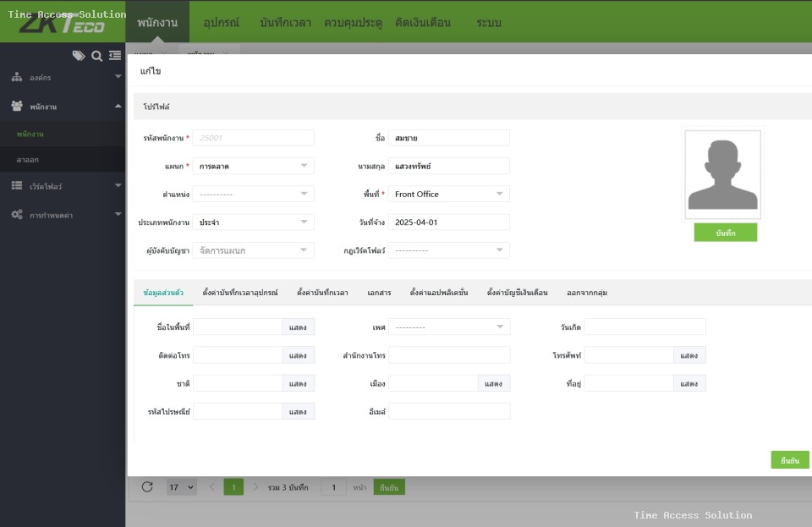The image size is (812, 527).
Task: Click the employee profile photo placeholder
Action: [722, 175]
